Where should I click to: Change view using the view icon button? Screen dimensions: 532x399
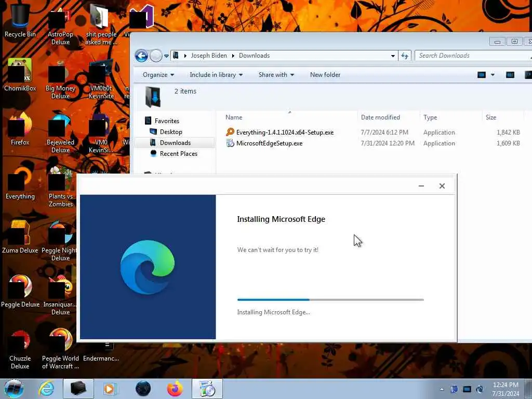point(482,75)
